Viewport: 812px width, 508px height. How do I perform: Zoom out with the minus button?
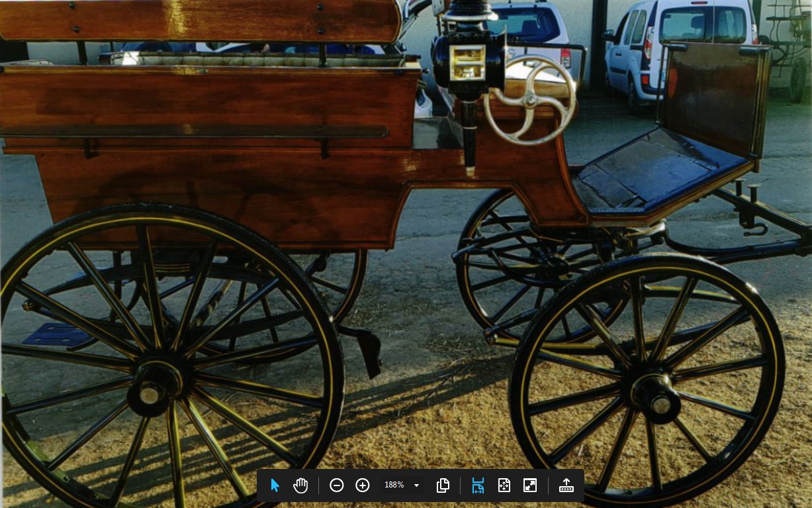coord(336,485)
